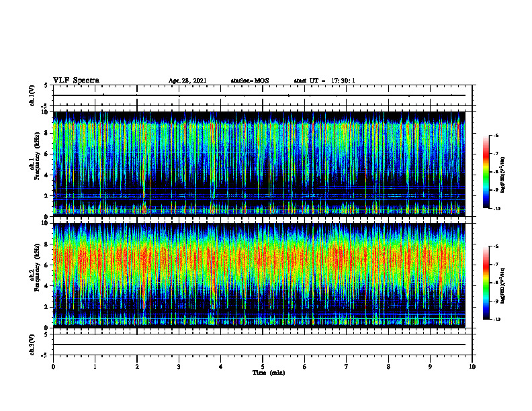Image resolution: width=532 pixels, height=411 pixels.
Task: Click the "-10" label on ch.1 color scale
Action: 496,209
